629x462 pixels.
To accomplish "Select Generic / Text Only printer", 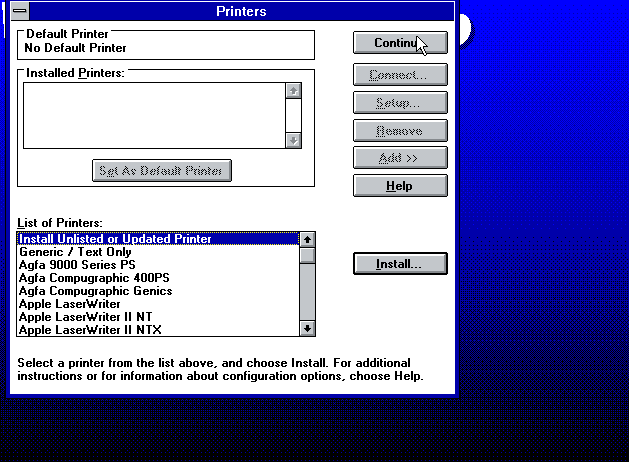I will [157, 252].
